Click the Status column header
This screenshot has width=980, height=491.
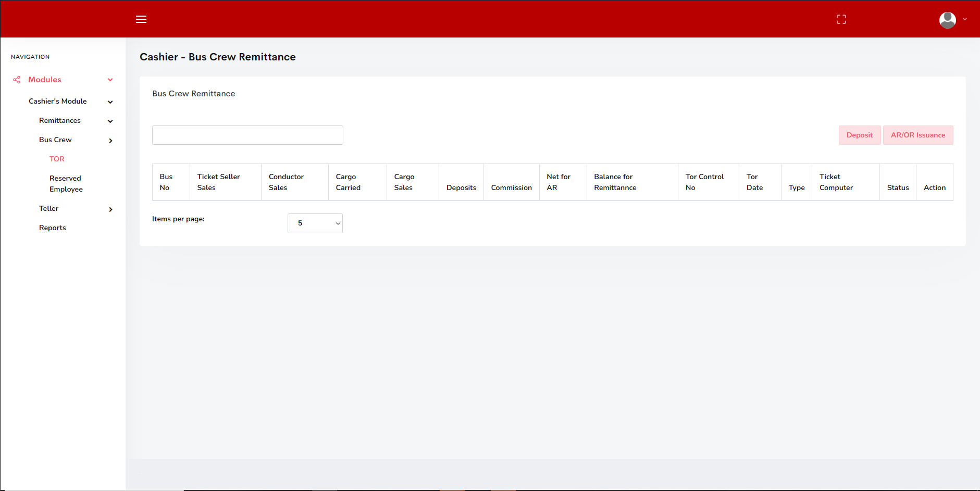(x=898, y=187)
